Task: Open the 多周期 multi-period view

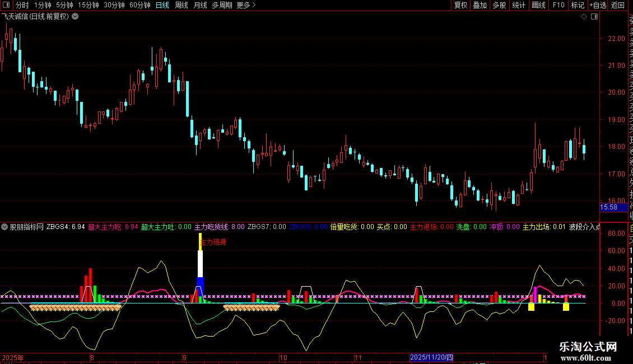Action: [222, 5]
